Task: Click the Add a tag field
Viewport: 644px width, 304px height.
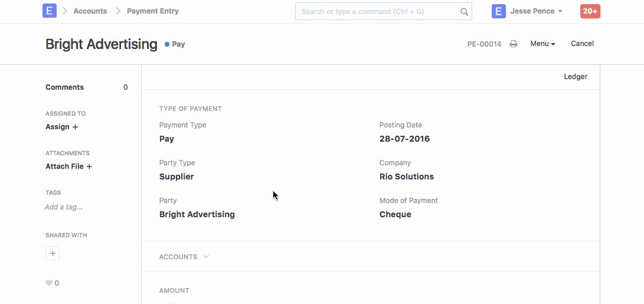Action: click(64, 207)
